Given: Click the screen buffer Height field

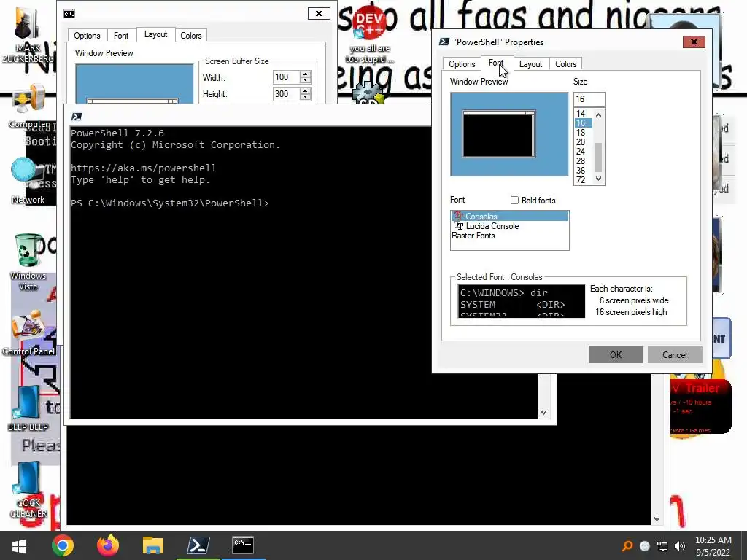Looking at the screenshot, I should pos(286,94).
